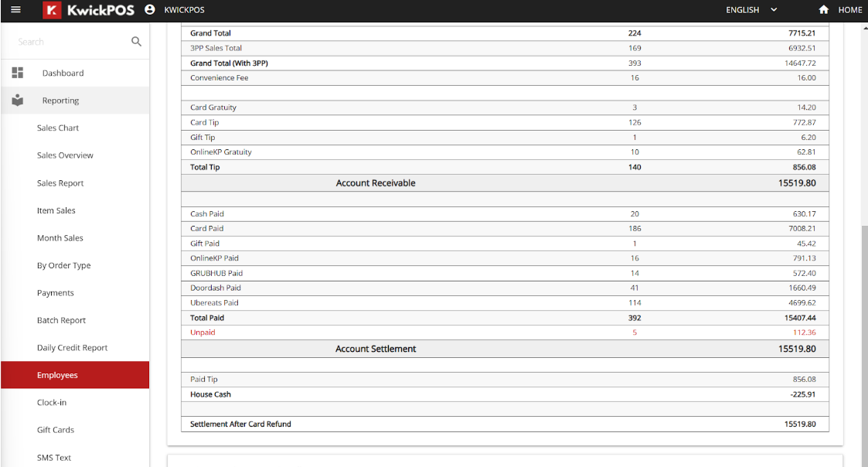Screen dimensions: 868x467
Task: Select Item Sales in sidebar
Action: (56, 210)
